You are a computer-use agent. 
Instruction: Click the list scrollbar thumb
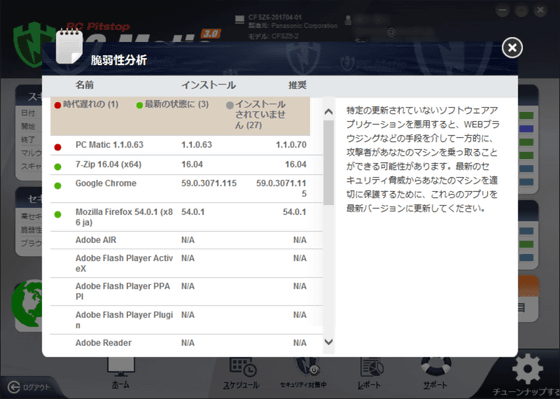tap(329, 163)
